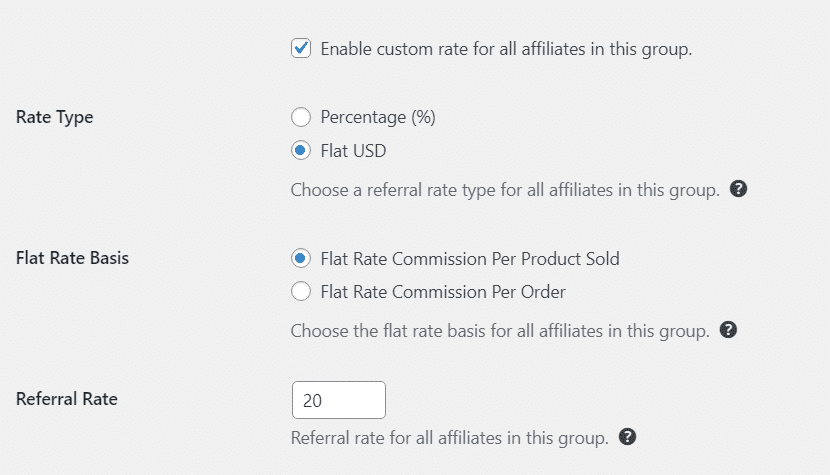The width and height of the screenshot is (830, 475).
Task: Click the 'Enable custom rate for all affiliates' label text
Action: coord(506,49)
